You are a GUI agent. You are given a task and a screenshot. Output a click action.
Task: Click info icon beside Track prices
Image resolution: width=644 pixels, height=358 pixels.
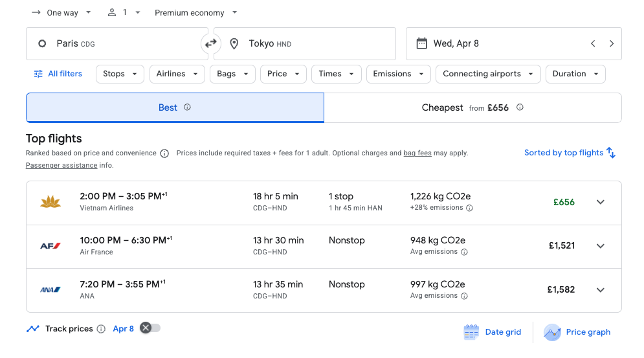[101, 329]
